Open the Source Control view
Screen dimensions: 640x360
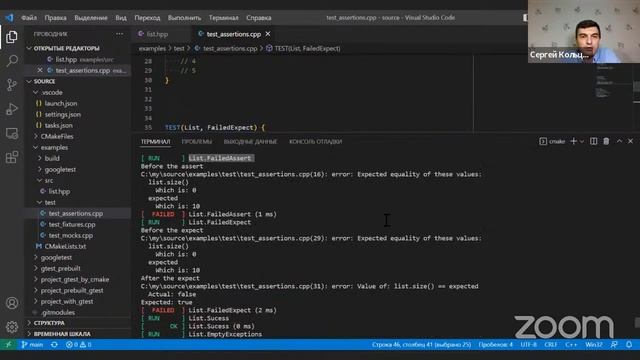pos(12,85)
